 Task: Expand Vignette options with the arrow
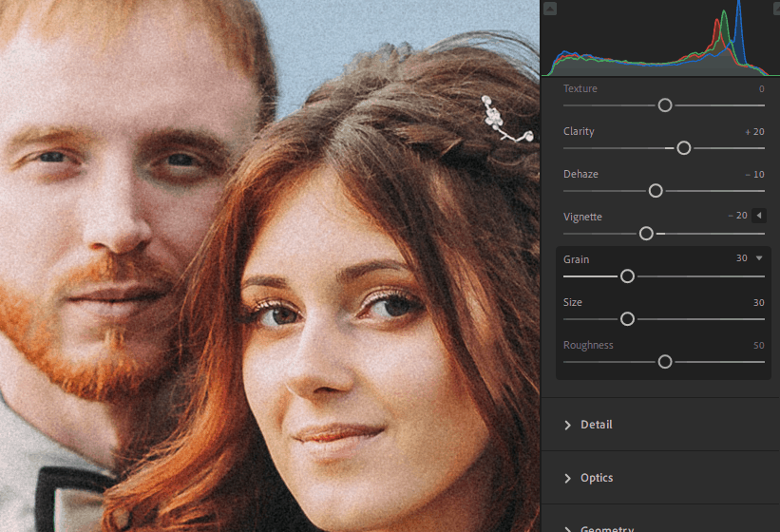[758, 216]
